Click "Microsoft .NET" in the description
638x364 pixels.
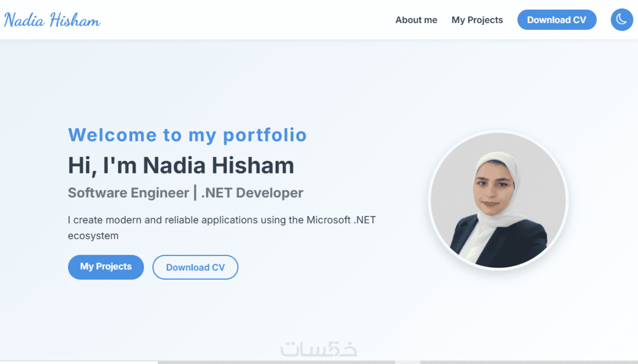[x=341, y=220]
